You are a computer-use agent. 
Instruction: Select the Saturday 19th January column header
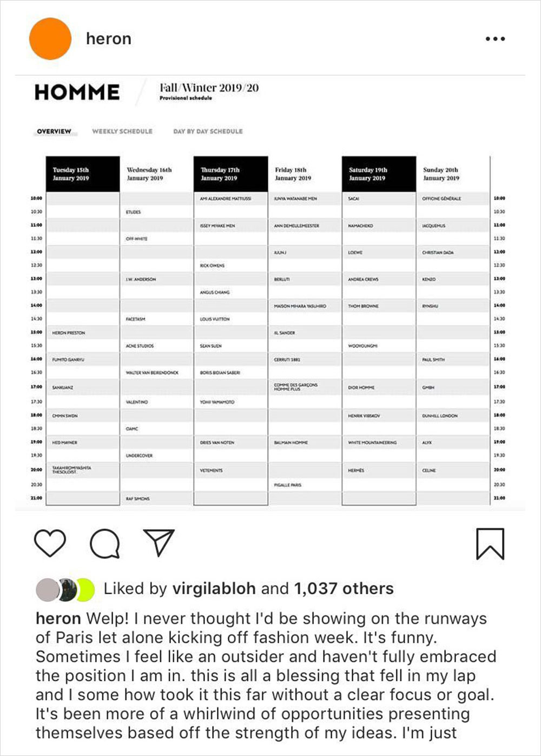(379, 174)
